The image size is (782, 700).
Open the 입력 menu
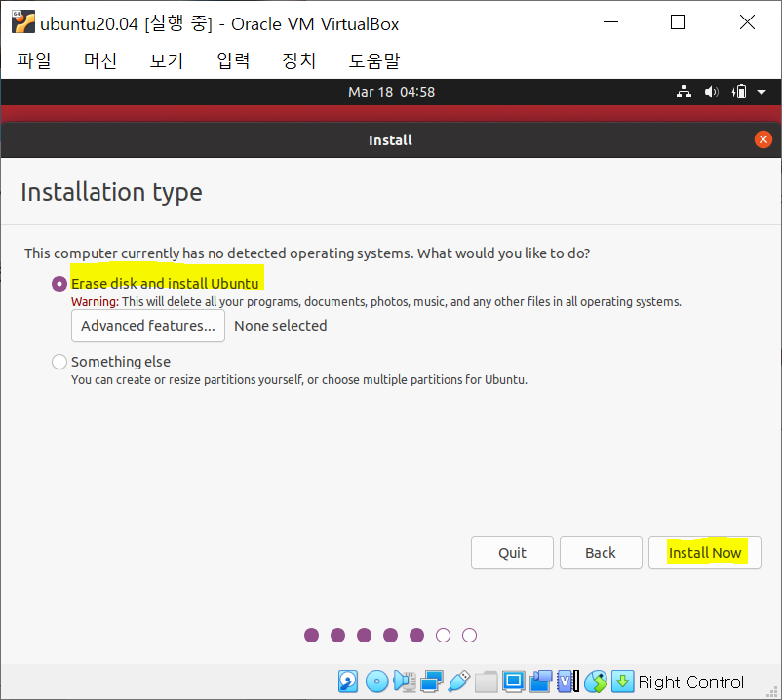(x=233, y=60)
